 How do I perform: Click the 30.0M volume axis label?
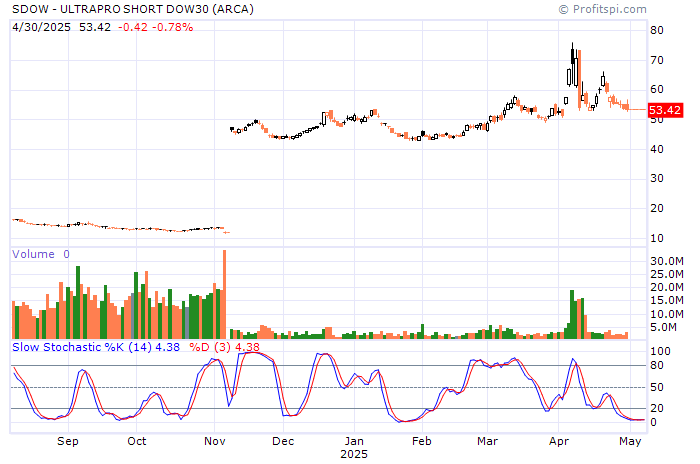click(x=667, y=261)
